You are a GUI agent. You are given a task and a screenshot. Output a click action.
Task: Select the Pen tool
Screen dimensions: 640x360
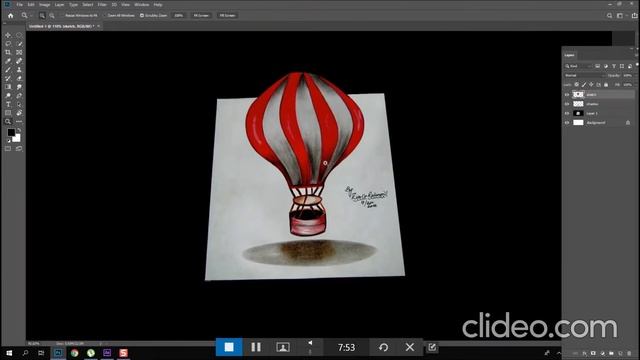pos(19,96)
